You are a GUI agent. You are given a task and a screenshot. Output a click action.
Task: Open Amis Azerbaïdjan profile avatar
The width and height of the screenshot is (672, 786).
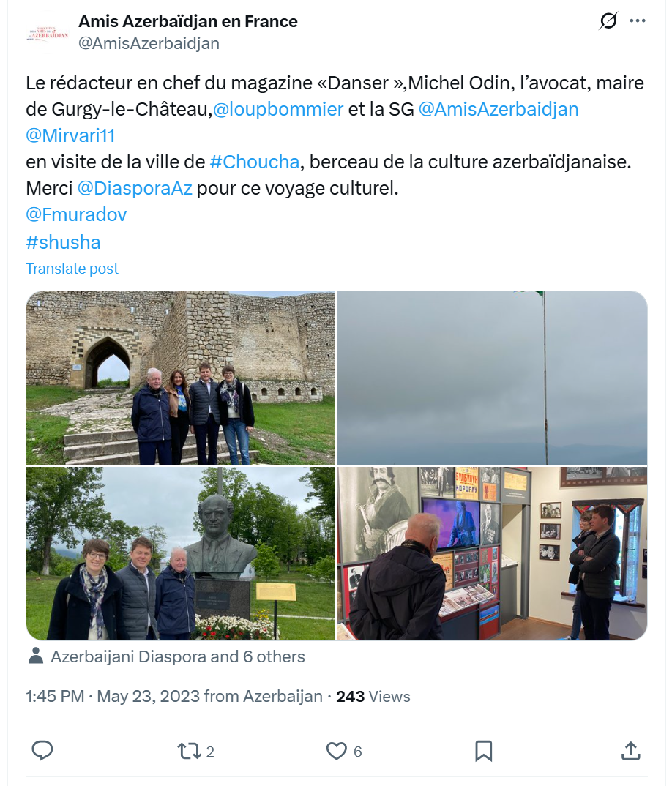click(x=47, y=33)
